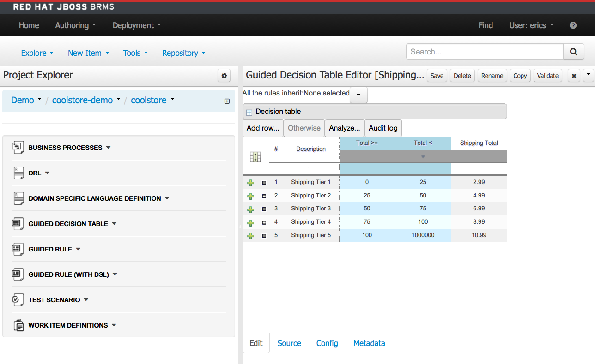The image size is (595, 364).
Task: Click the Business Processes icon
Action: 18,147
